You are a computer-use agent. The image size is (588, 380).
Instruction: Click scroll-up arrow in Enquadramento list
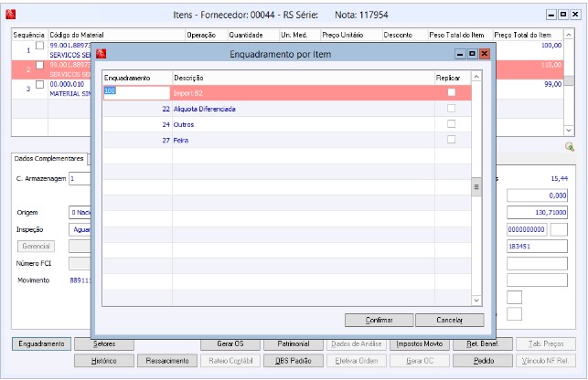[476, 77]
